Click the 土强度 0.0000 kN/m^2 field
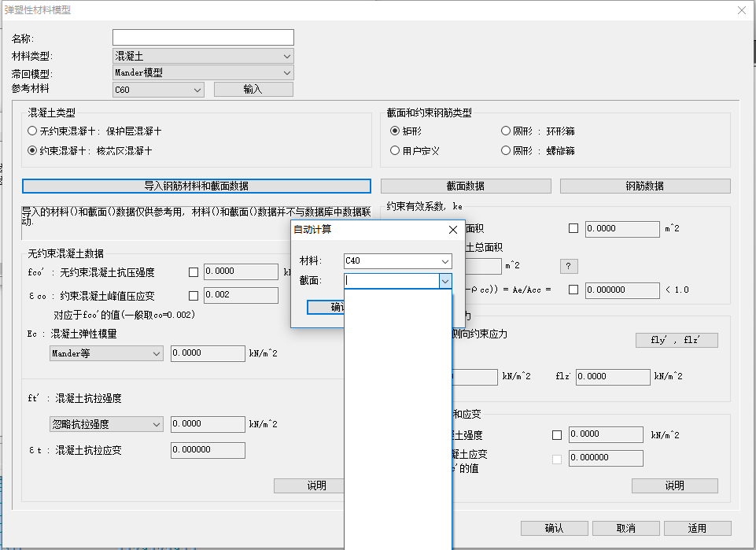Screen dimensions: 756x550 pyautogui.click(x=606, y=434)
